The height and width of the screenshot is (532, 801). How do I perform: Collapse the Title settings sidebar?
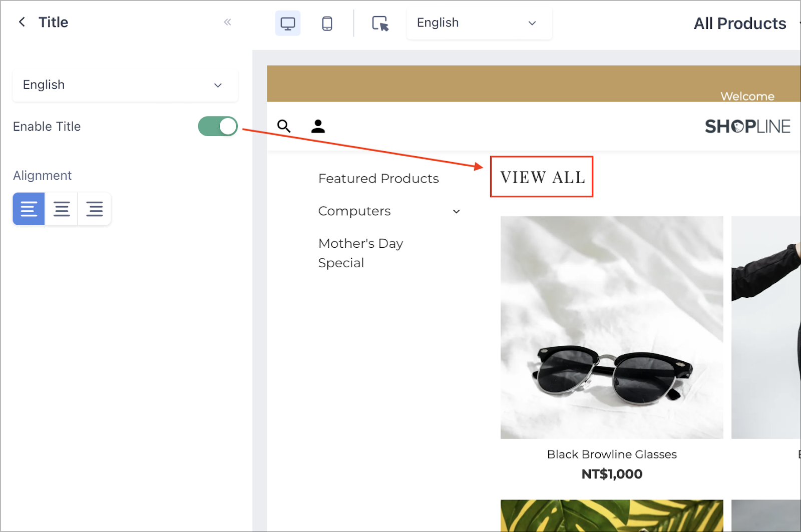pos(228,22)
